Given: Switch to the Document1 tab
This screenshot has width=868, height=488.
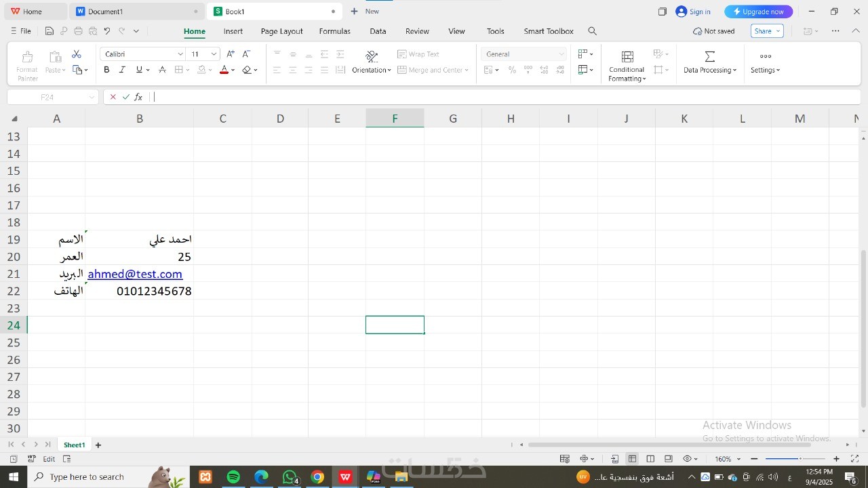Looking at the screenshot, I should tap(137, 12).
